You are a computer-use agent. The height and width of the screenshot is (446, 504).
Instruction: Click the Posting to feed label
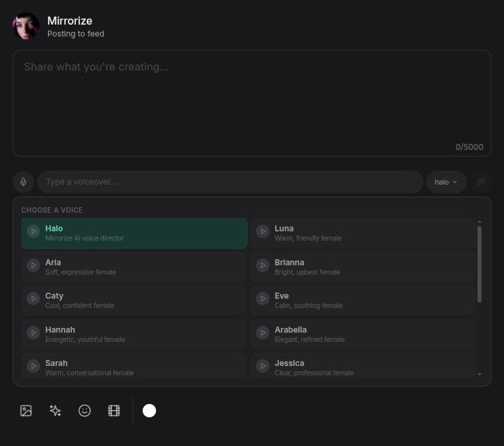coord(76,34)
